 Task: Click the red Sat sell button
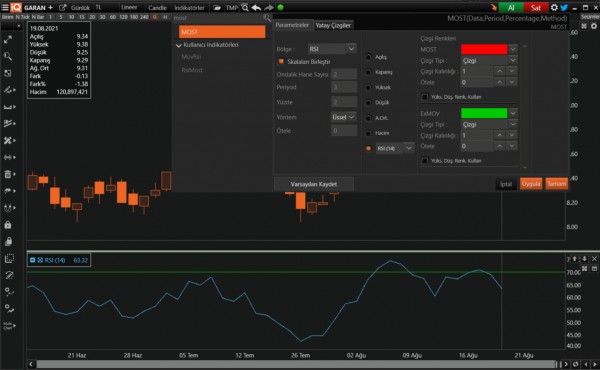536,7
